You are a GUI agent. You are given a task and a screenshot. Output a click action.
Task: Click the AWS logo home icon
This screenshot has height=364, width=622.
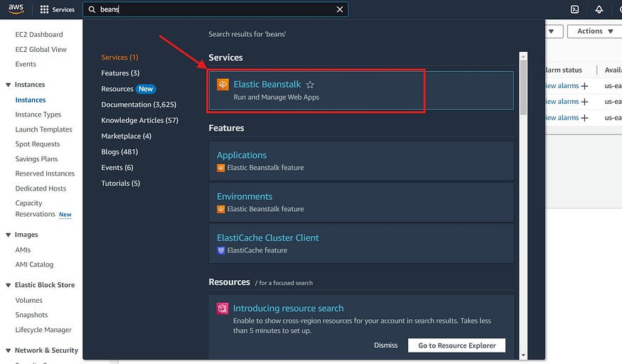(16, 9)
